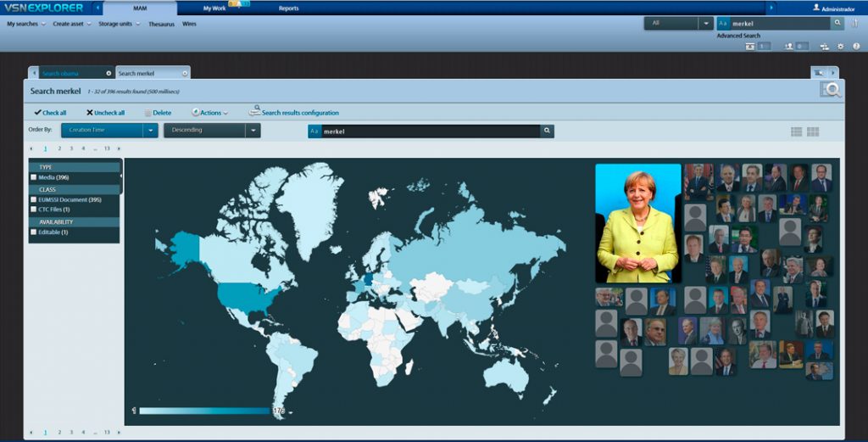Click the map legend color scale bar
Screen dimensions: 868x442
tap(204, 411)
